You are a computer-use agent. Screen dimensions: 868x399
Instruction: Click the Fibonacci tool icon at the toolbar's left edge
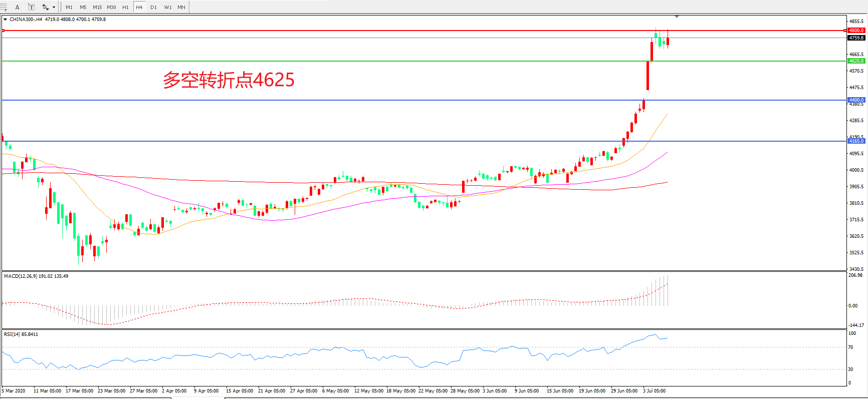tap(3, 7)
